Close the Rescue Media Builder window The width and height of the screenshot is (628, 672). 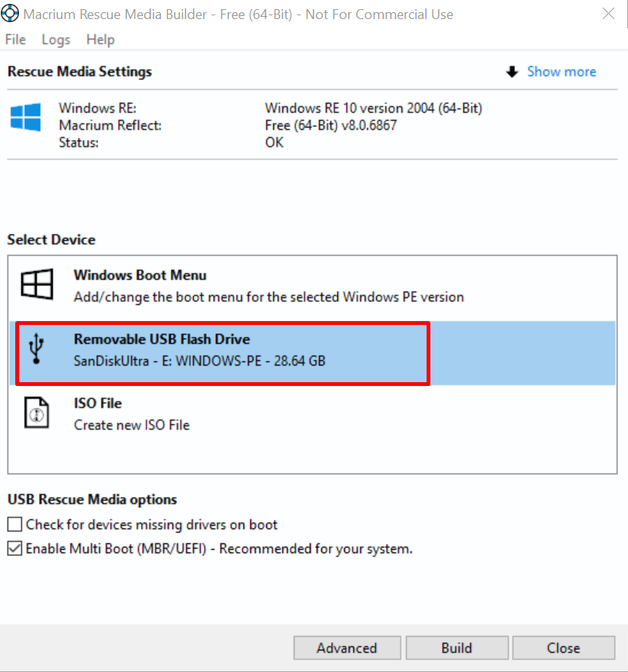click(x=608, y=14)
